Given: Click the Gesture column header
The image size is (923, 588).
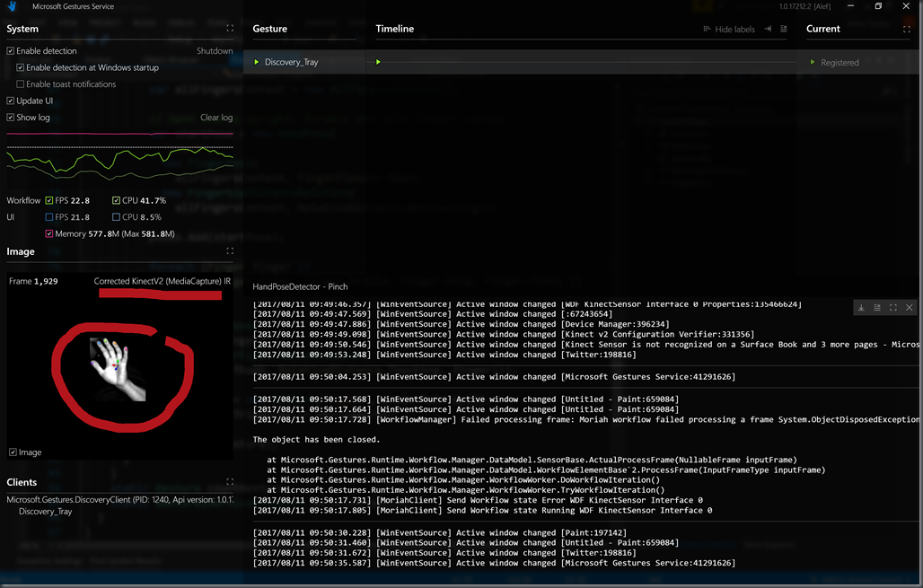Looking at the screenshot, I should (269, 29).
